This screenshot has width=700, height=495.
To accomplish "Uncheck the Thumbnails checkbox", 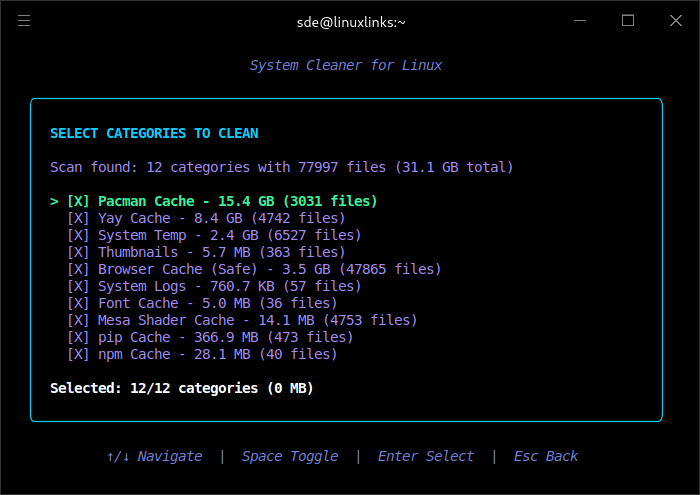I will tap(78, 252).
